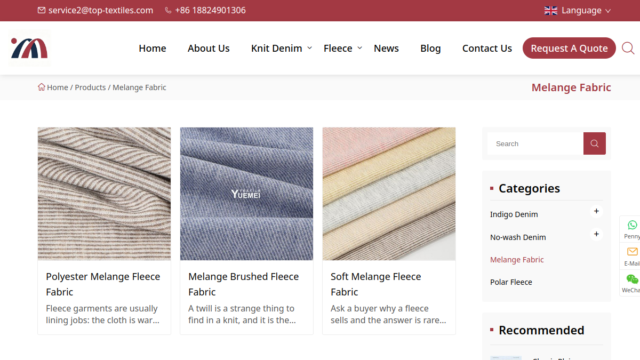Click the red sidebar search button
Image resolution: width=640 pixels, height=360 pixels.
coord(594,143)
